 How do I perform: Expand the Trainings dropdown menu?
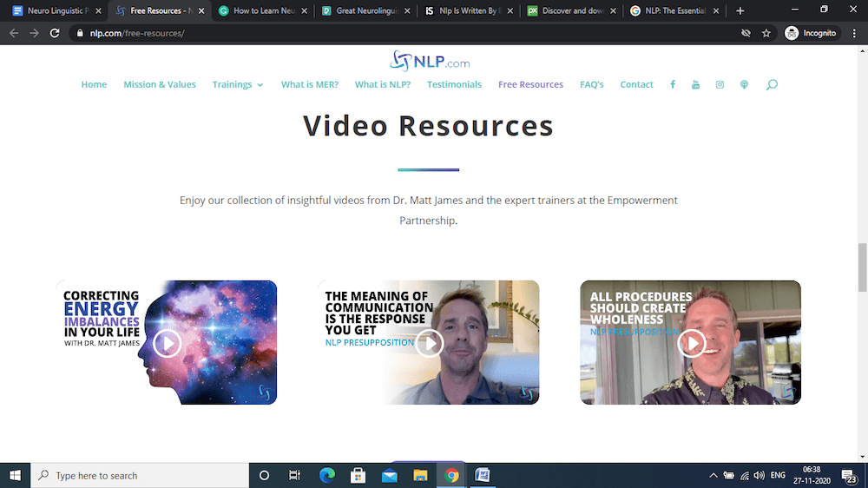(238, 84)
